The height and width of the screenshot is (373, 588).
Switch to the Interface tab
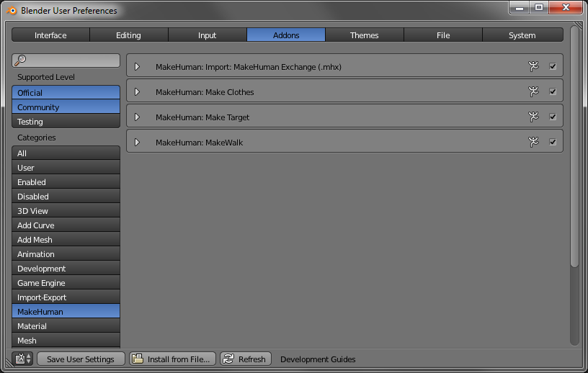point(50,35)
